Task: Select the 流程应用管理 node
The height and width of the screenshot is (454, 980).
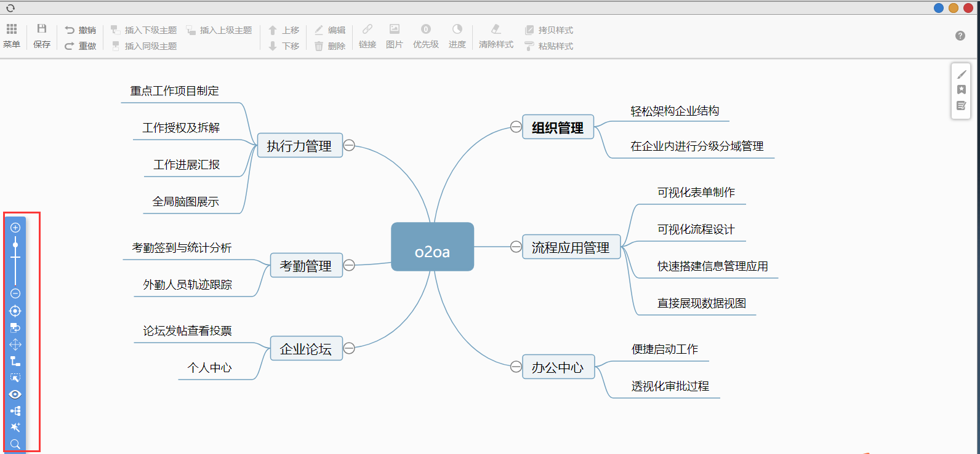Action: [571, 247]
